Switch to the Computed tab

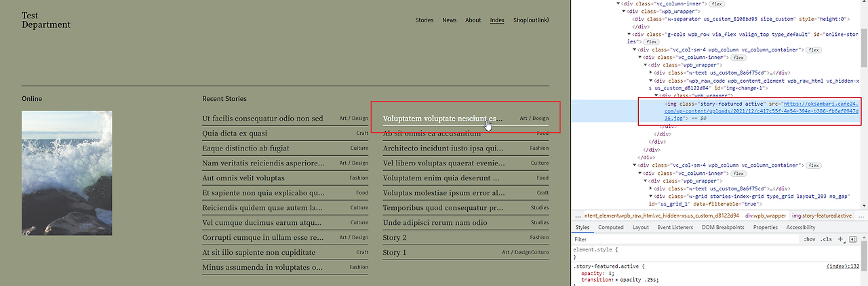click(x=611, y=228)
